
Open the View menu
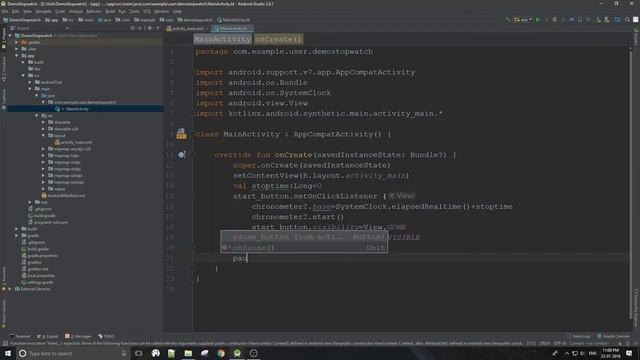pos(27,11)
